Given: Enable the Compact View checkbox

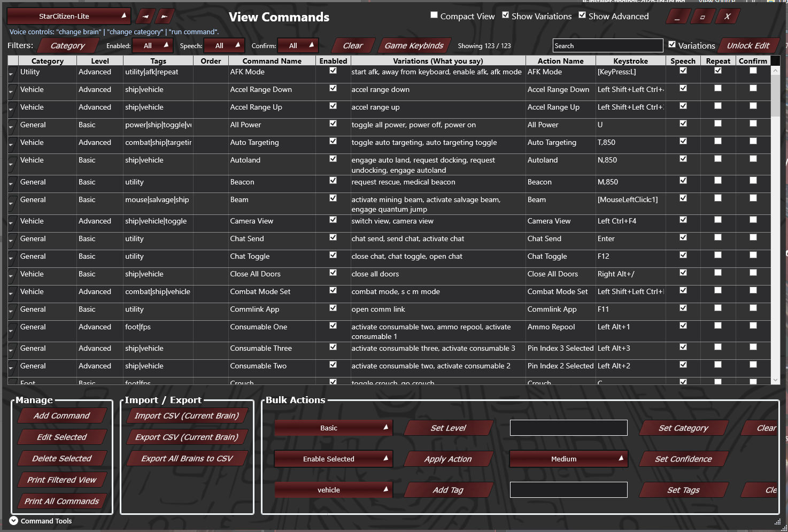Looking at the screenshot, I should point(434,15).
